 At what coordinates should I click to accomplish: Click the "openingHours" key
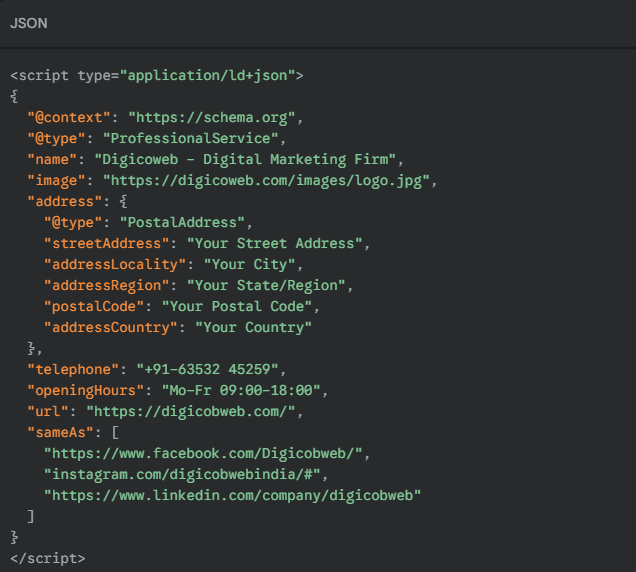tap(86, 391)
